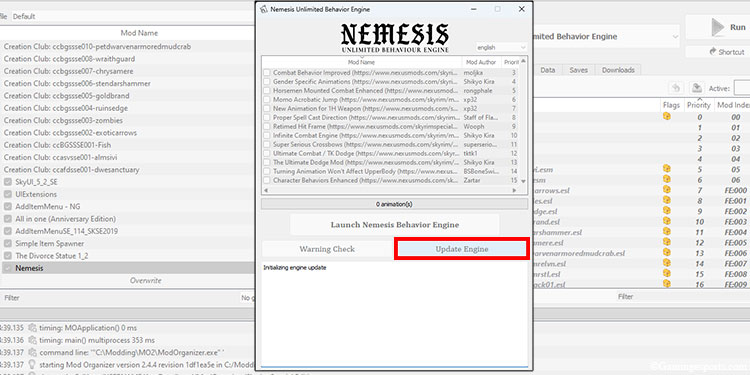Disable the UIExtensions mod checkbox
The width and height of the screenshot is (750, 375).
pyautogui.click(x=8, y=194)
